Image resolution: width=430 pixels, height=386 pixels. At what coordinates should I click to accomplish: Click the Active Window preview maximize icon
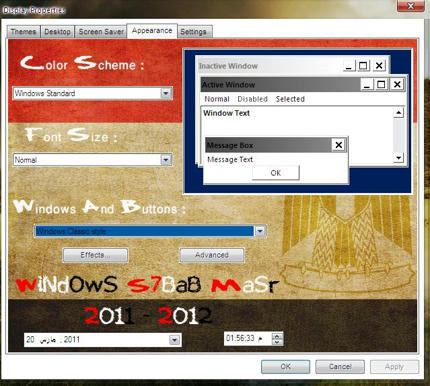(381, 84)
